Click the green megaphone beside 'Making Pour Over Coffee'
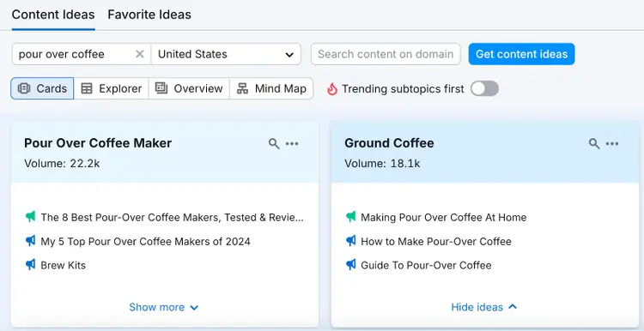 pyautogui.click(x=350, y=217)
